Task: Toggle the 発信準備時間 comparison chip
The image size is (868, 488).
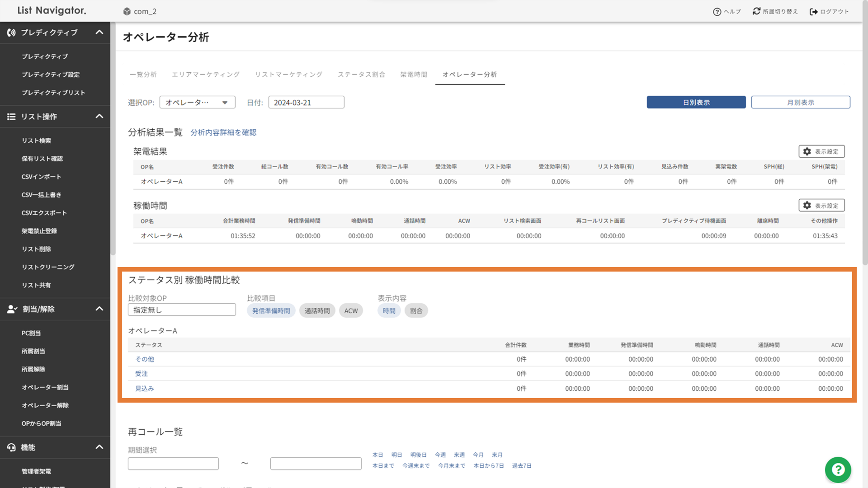Action: 271,311
